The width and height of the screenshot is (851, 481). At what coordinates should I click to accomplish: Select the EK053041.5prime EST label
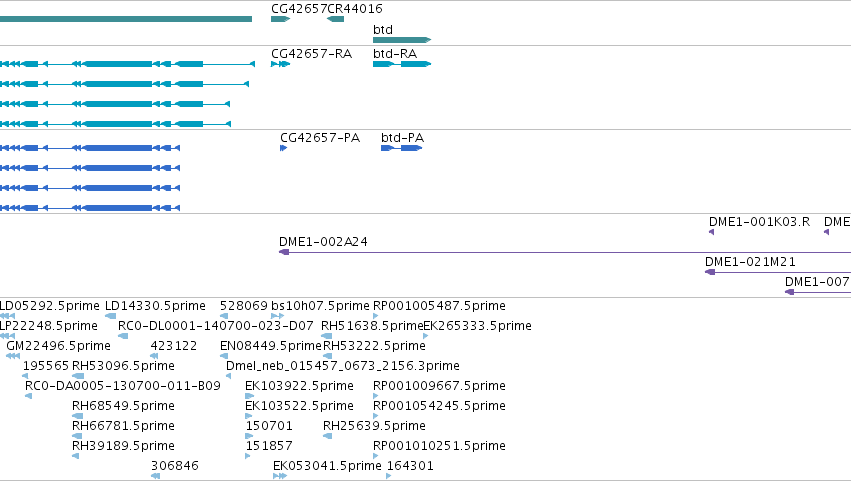pyautogui.click(x=327, y=467)
